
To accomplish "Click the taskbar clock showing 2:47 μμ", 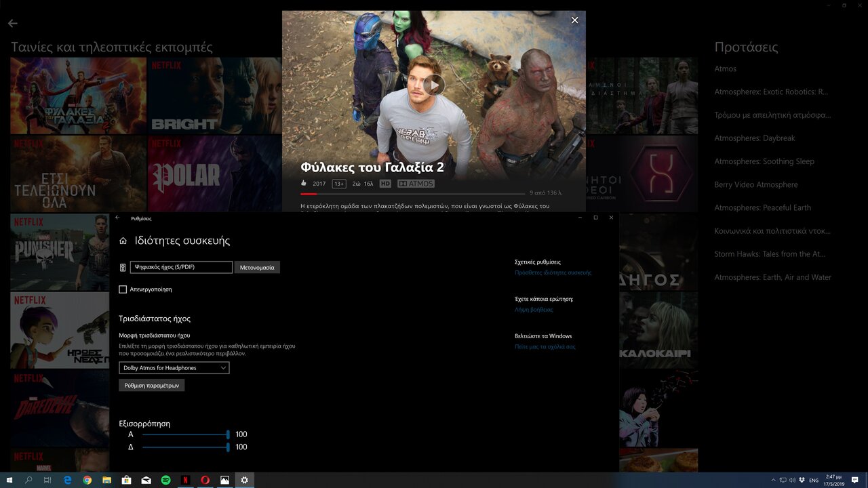I will pos(833,480).
